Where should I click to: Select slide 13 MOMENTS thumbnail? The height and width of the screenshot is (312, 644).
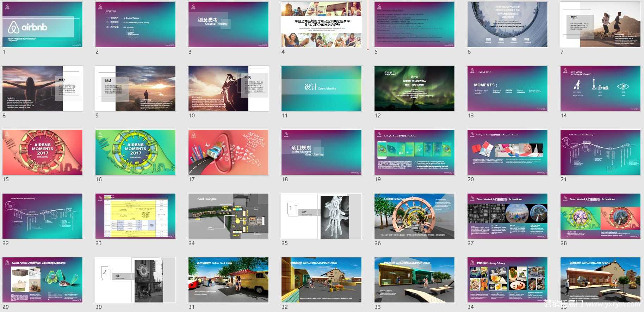point(508,88)
